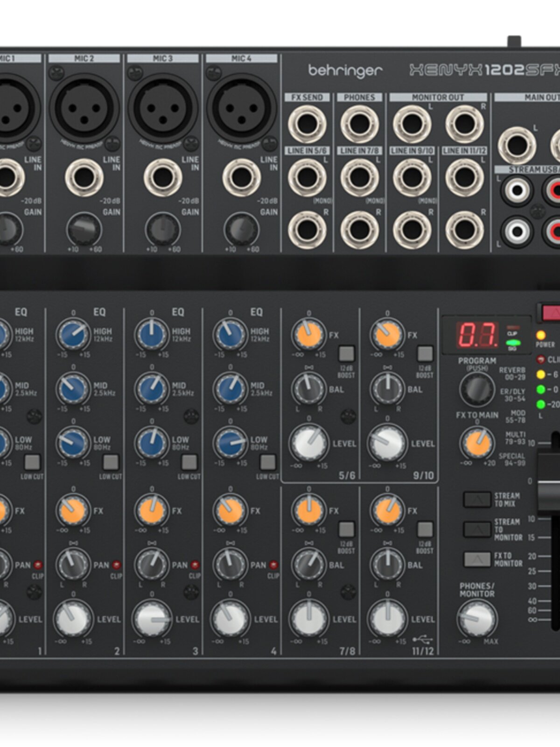Click the channel 2 LOW EQ knob

(x=73, y=443)
